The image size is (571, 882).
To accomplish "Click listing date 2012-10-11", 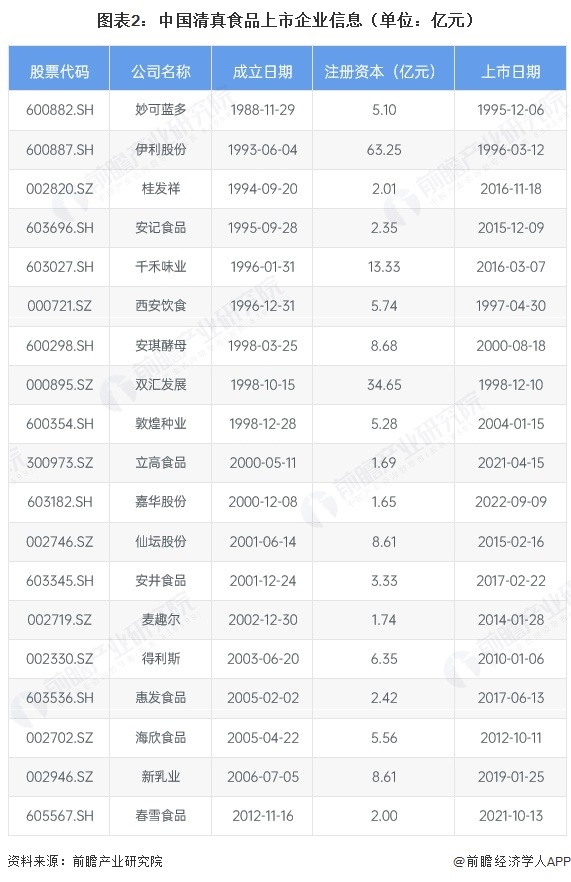I will pyautogui.click(x=511, y=738).
